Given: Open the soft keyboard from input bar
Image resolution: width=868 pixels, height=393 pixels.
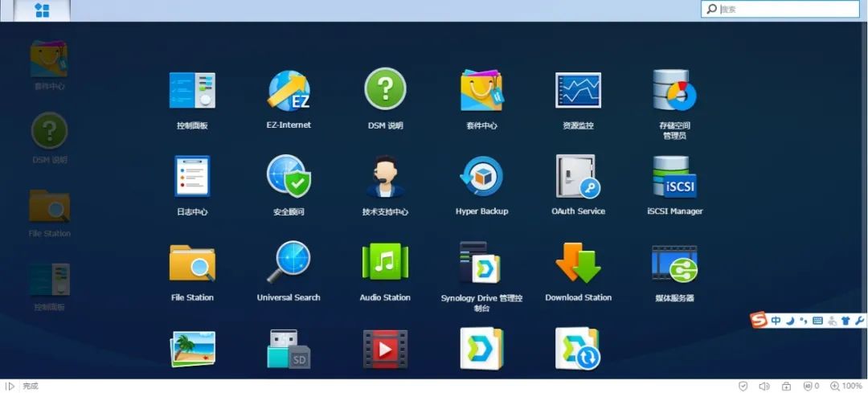Looking at the screenshot, I should [x=817, y=321].
